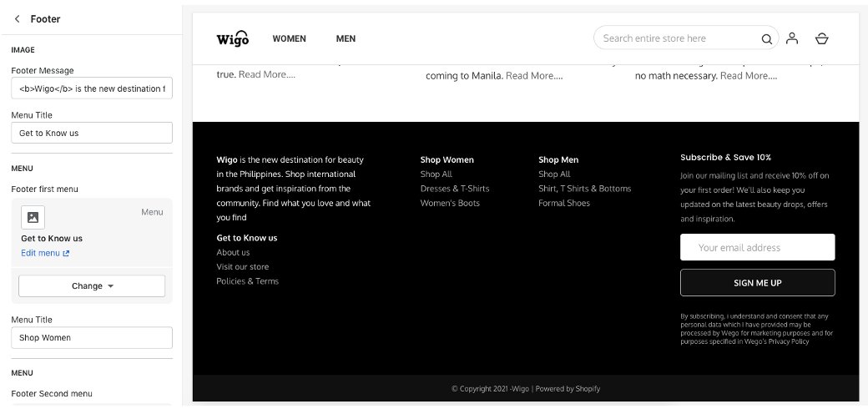This screenshot has width=868, height=409.
Task: Open the user account icon
Action: coord(792,38)
